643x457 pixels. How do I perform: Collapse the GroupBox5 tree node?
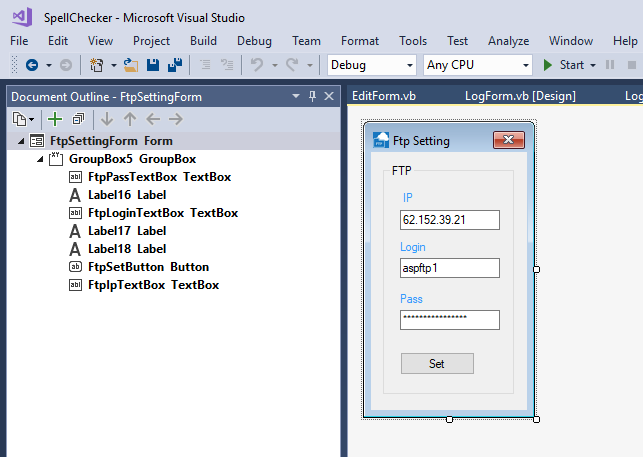tap(39, 159)
